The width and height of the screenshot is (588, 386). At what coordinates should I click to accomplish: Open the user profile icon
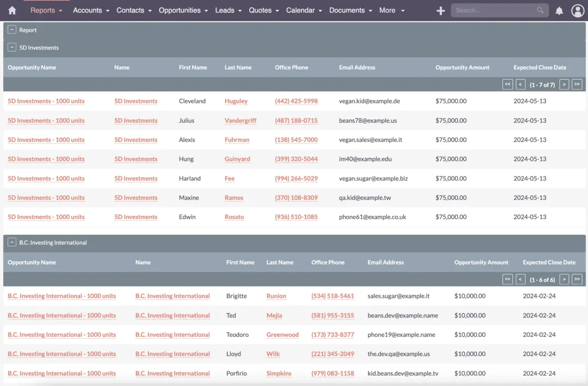(578, 10)
